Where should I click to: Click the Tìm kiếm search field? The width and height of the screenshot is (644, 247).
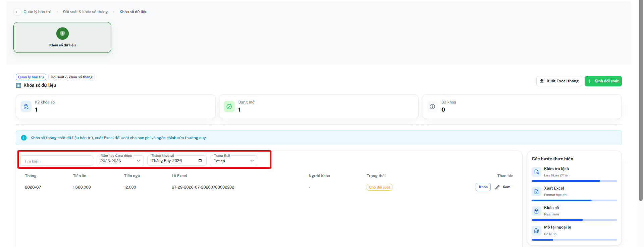click(x=57, y=161)
